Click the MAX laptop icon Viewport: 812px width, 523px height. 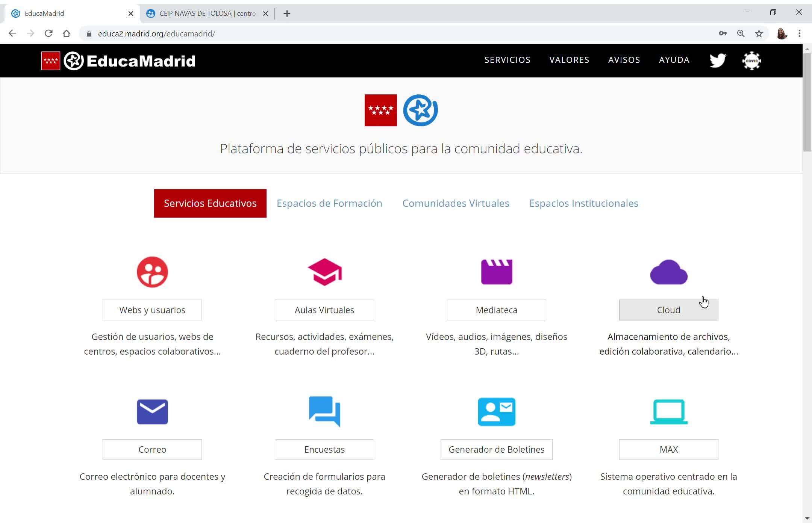coord(668,412)
